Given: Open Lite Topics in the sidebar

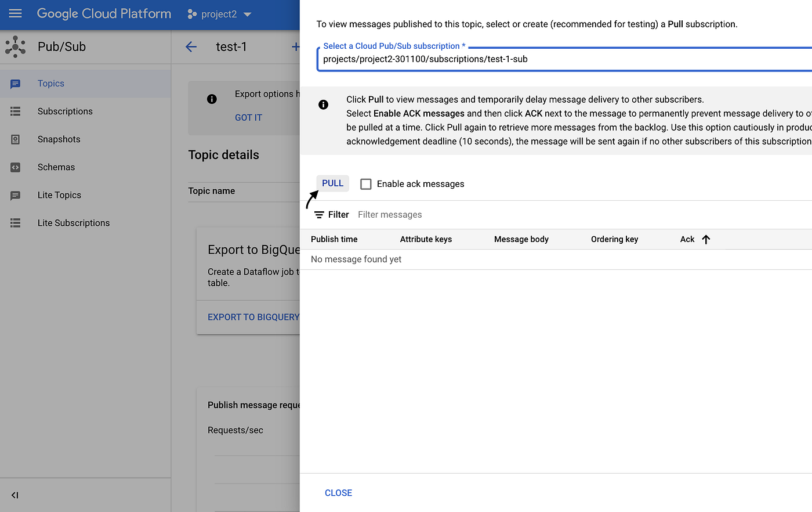Looking at the screenshot, I should (85, 195).
